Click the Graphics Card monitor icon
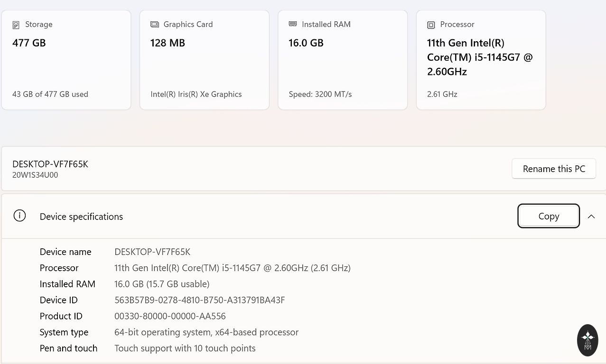 pos(154,24)
